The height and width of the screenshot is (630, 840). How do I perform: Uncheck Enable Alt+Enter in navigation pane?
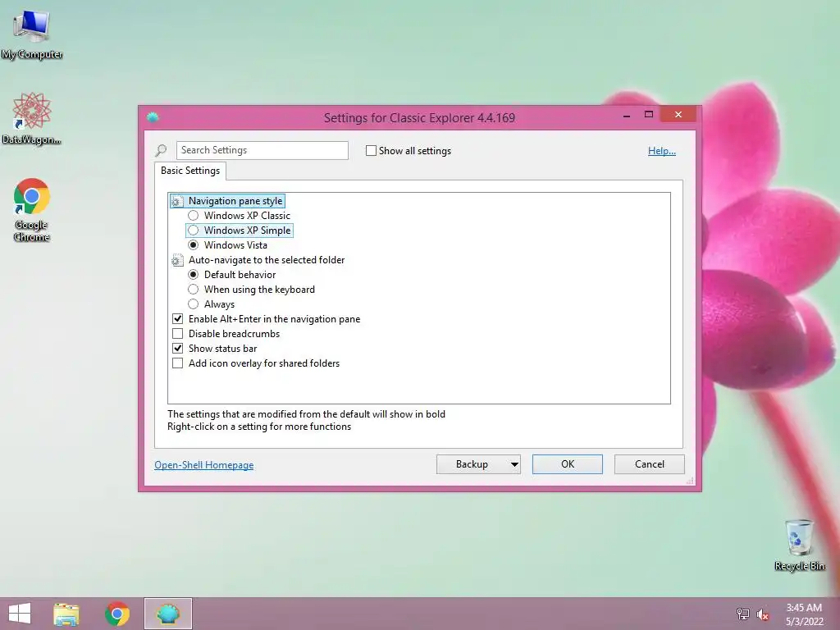178,319
